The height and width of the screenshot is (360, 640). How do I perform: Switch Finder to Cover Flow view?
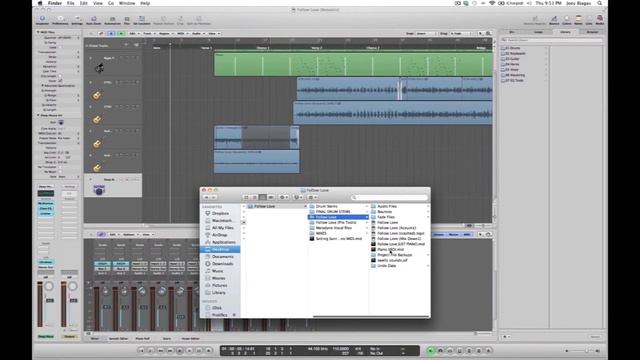271,198
